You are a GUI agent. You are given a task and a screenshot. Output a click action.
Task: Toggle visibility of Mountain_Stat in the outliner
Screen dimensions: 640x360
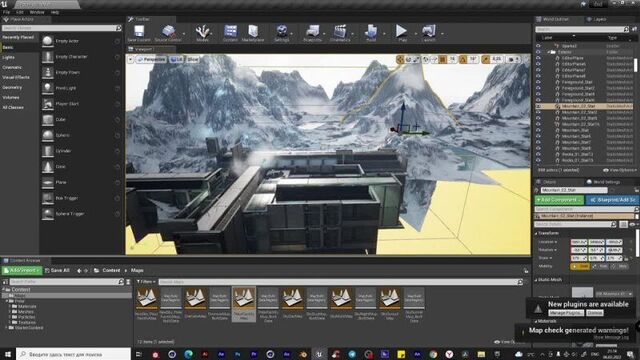[538, 130]
